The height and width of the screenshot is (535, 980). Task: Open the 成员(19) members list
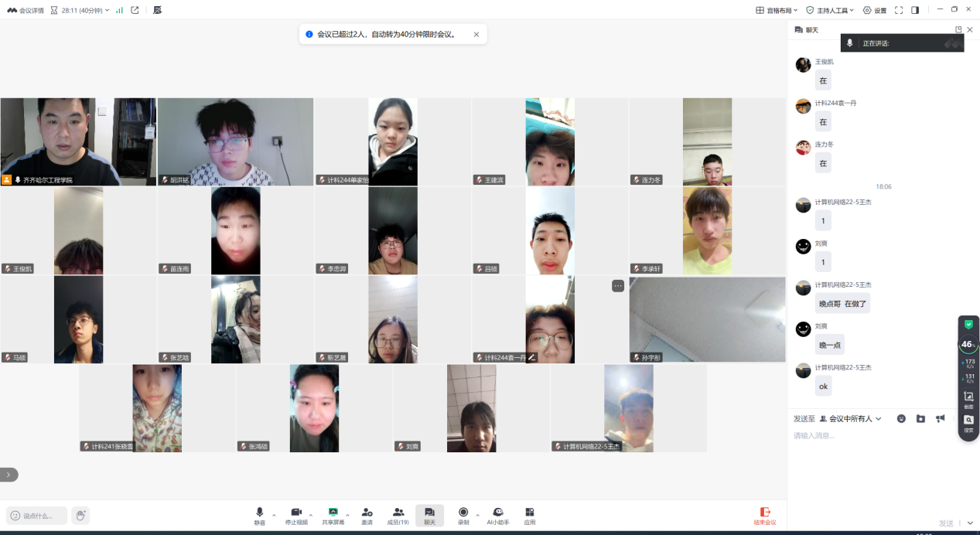click(x=398, y=516)
